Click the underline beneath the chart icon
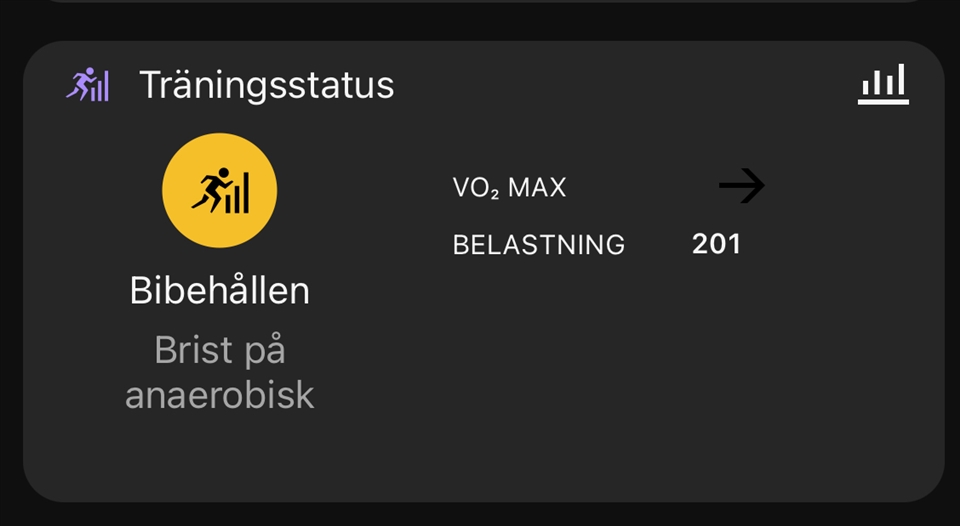 click(x=883, y=102)
